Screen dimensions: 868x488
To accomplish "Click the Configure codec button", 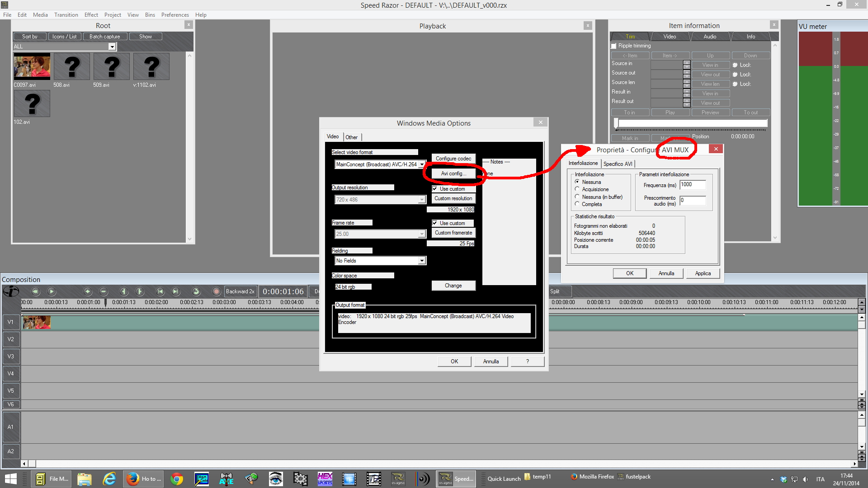I will coord(453,159).
